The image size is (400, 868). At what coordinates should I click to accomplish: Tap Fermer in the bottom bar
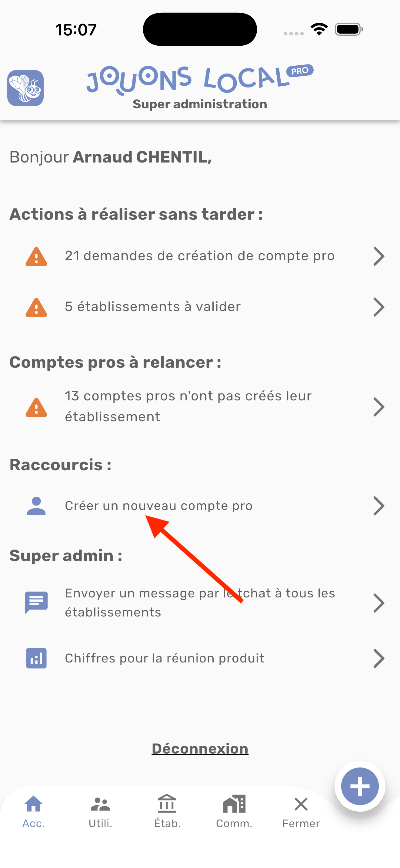point(301,812)
